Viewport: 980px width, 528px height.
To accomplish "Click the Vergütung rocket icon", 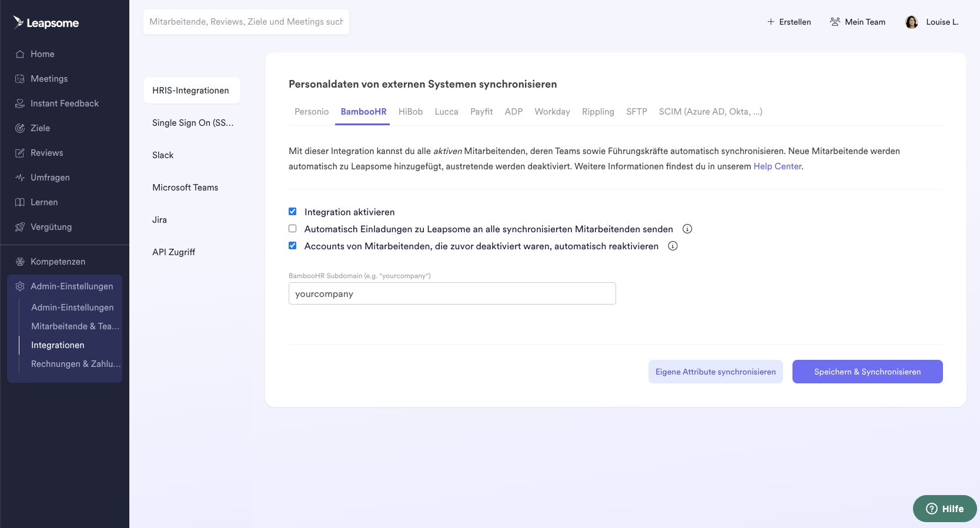I will [x=20, y=227].
